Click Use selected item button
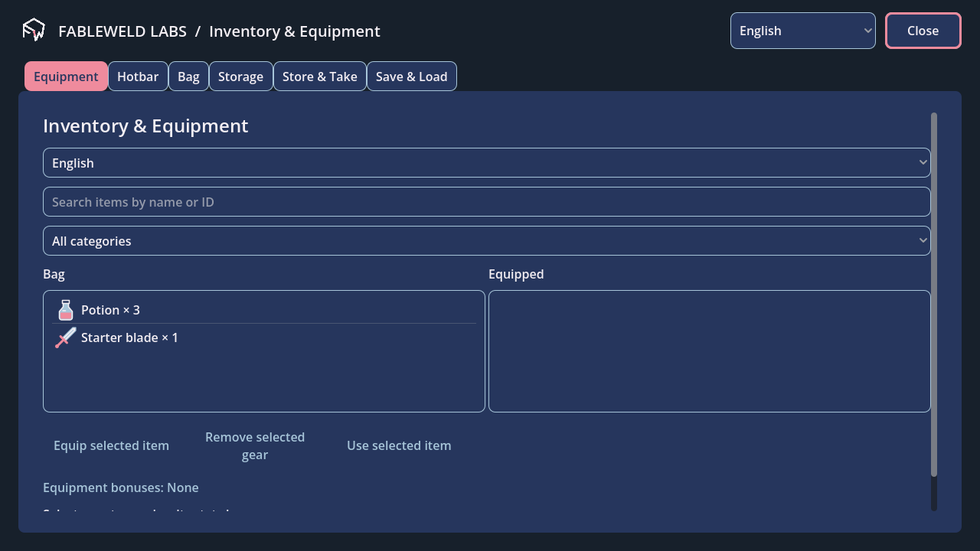This screenshot has height=551, width=980. point(399,445)
